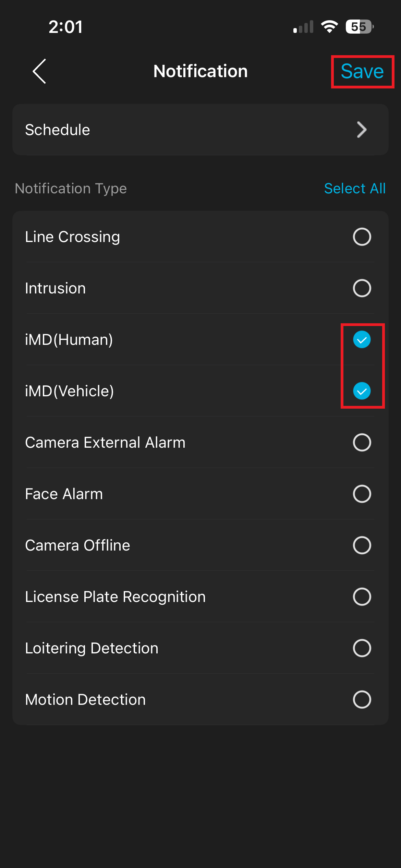The height and width of the screenshot is (868, 401).
Task: Turn on Camera Offline notifications
Action: pyautogui.click(x=362, y=545)
